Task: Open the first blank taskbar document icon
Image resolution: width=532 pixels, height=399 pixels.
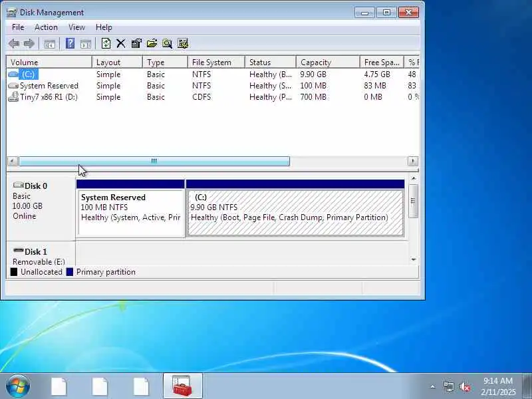Action: [59, 386]
